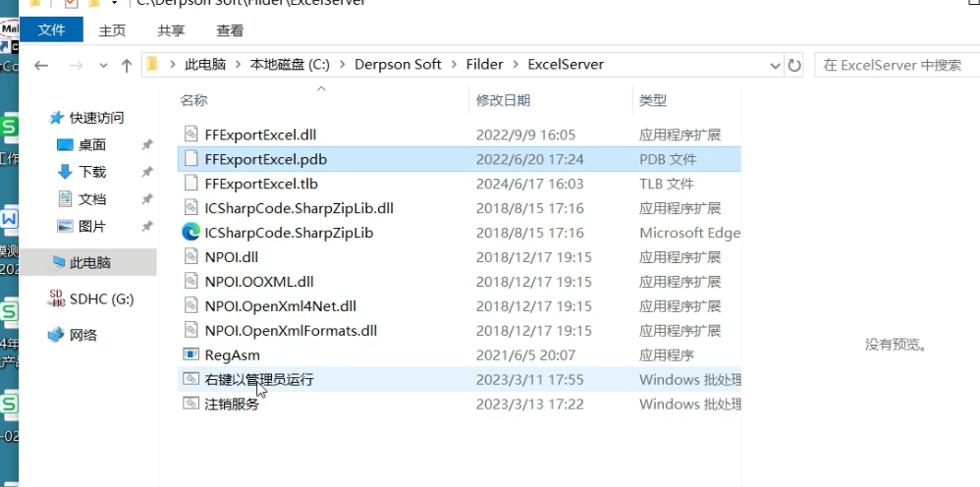Screen dimensions: 980x487
Task: Go up one folder level arrow
Action: click(127, 66)
